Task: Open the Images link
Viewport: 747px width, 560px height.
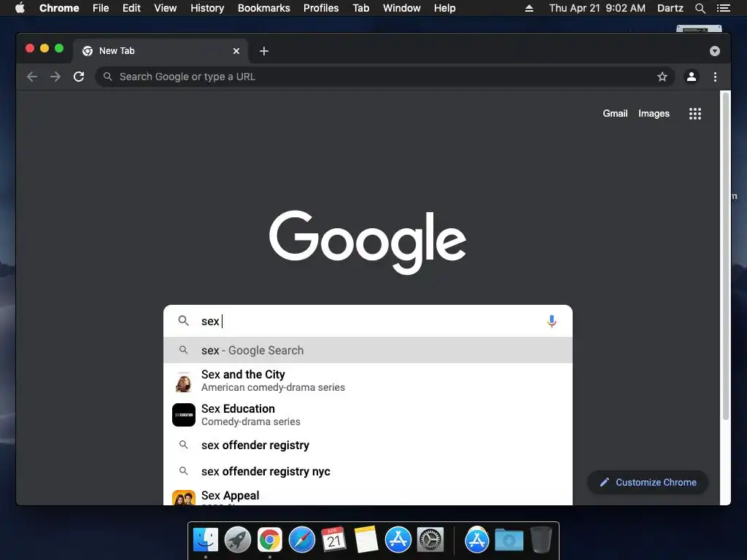Action: (x=654, y=113)
